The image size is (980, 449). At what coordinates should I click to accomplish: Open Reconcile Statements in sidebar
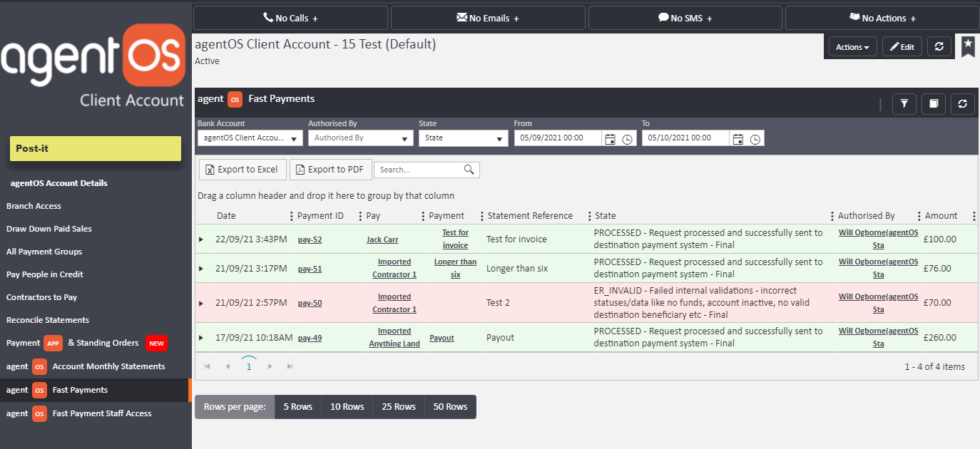[x=48, y=320]
